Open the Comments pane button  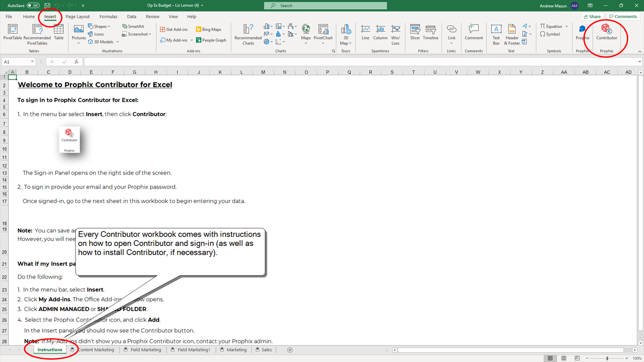tap(623, 16)
